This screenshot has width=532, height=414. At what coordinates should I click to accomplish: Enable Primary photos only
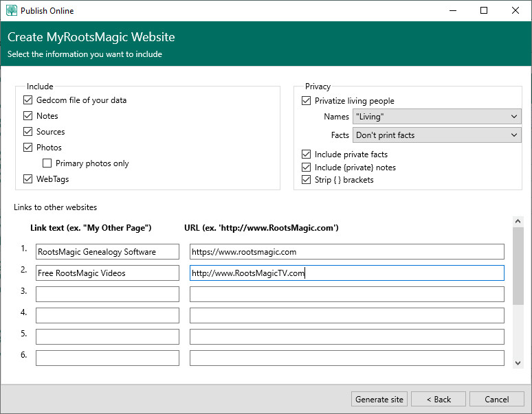(47, 163)
